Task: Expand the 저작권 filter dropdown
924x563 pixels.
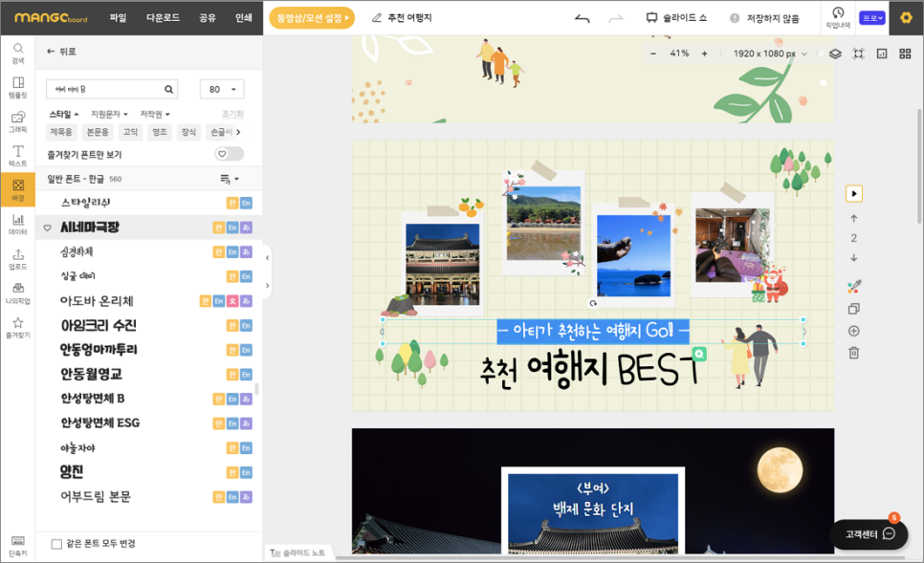Action: point(155,115)
